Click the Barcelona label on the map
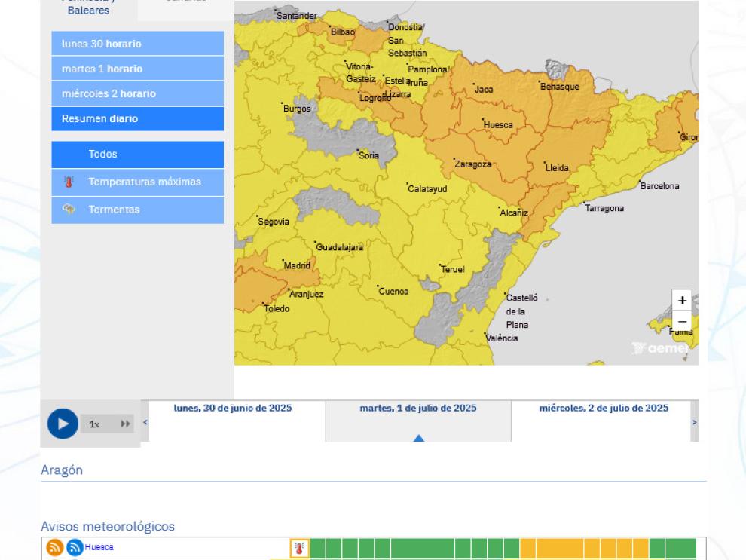Viewport: 746px width, 560px height. click(x=659, y=186)
